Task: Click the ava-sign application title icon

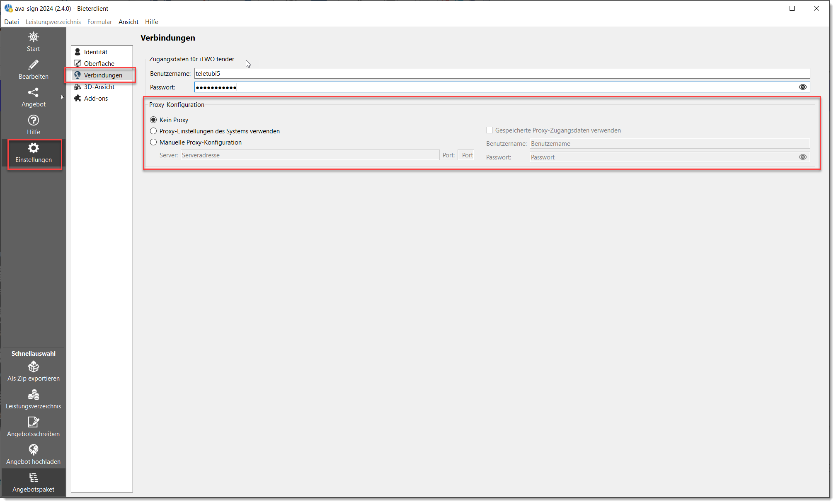Action: tap(8, 8)
